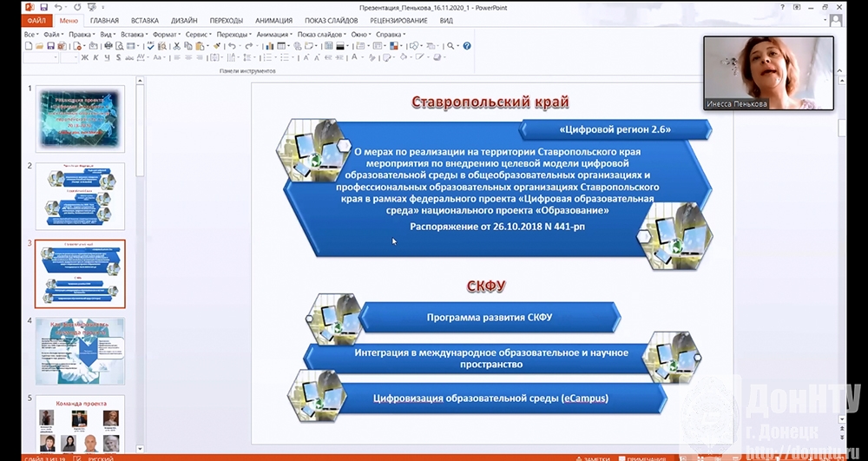
Task: Click the blue Help question mark icon
Action: tap(467, 46)
